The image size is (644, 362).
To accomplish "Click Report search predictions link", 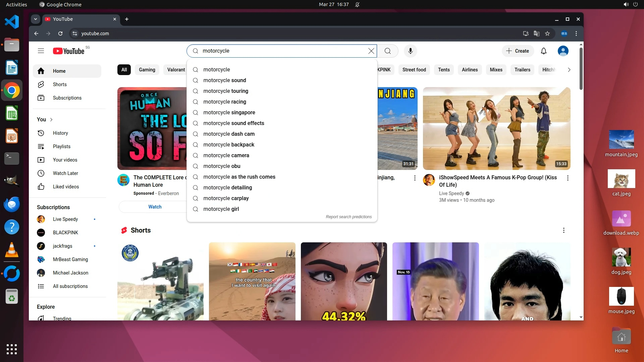I will pyautogui.click(x=348, y=217).
